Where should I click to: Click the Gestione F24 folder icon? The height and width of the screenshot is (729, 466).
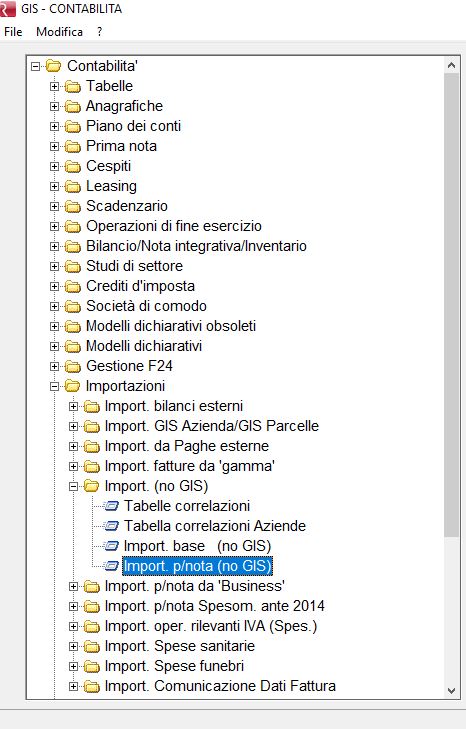point(73,366)
